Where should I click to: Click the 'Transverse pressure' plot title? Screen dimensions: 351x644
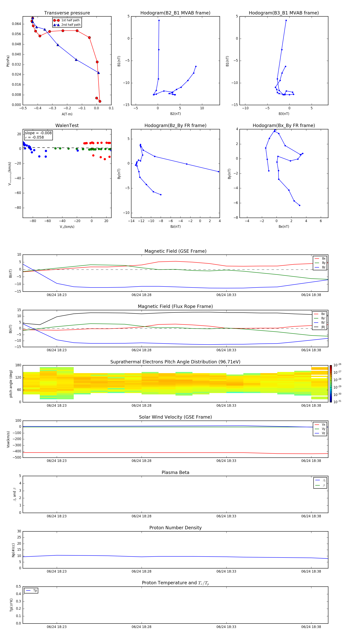click(x=67, y=13)
